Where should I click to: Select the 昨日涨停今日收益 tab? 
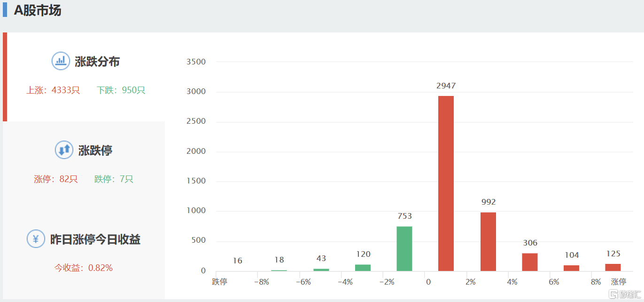(x=95, y=239)
